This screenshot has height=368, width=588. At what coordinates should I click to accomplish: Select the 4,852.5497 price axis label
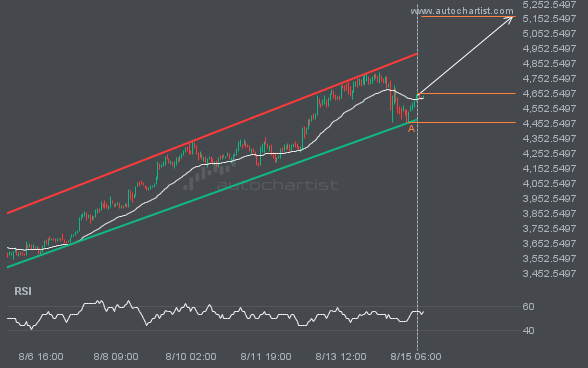(x=549, y=64)
